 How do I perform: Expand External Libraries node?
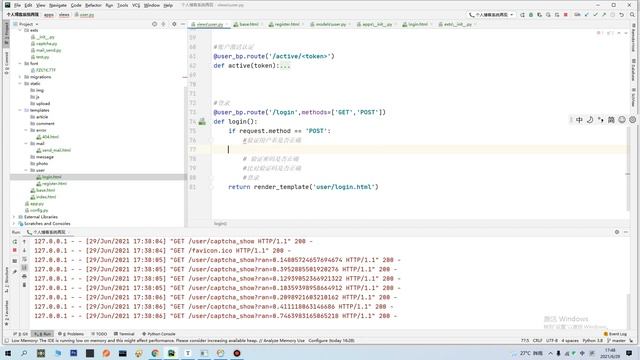click(14, 217)
